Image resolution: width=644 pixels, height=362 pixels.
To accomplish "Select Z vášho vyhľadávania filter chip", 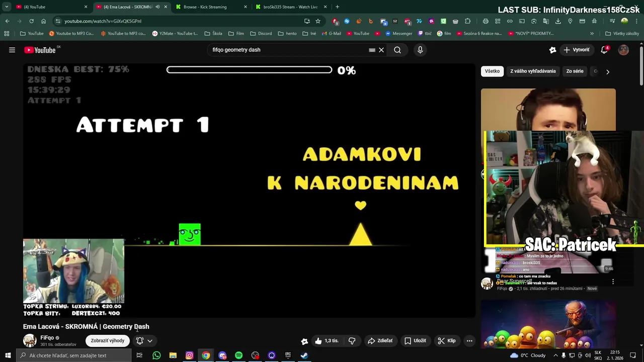I will tap(533, 71).
